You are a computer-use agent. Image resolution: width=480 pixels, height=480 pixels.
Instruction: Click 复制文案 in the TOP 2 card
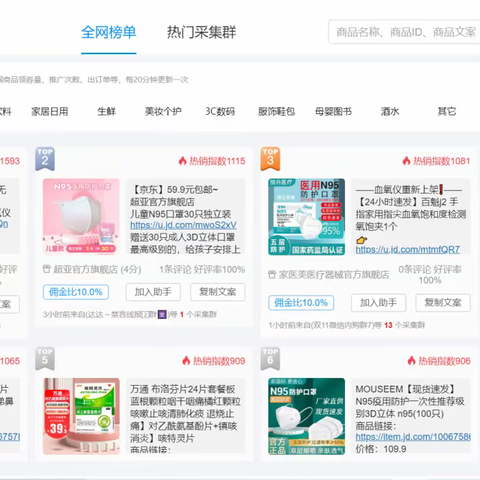[218, 292]
